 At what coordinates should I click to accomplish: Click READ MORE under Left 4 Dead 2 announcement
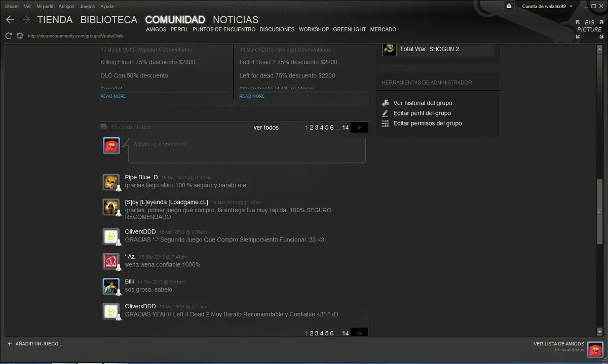pyautogui.click(x=252, y=96)
